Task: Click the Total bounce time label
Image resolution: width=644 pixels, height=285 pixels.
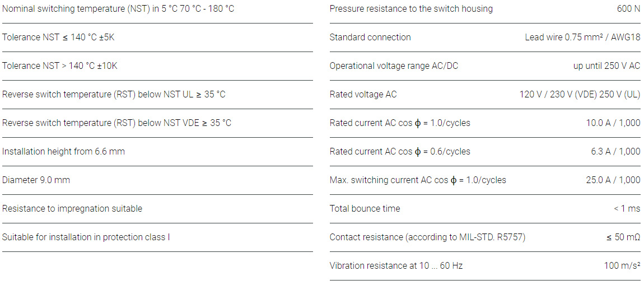Action: click(365, 209)
